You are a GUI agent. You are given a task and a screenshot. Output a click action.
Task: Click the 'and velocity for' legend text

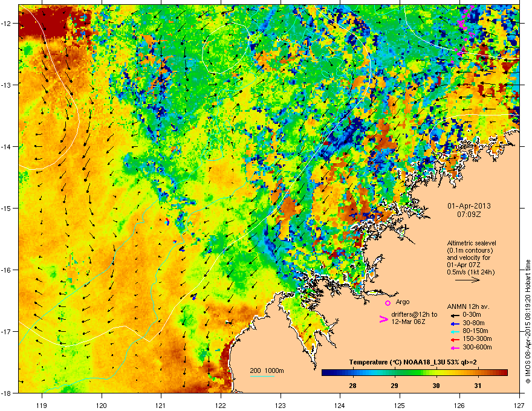[x=469, y=257]
